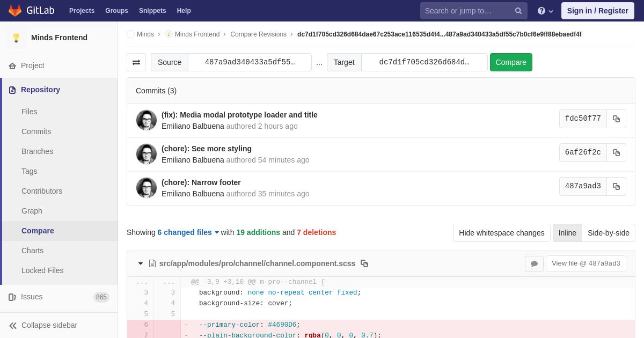
Task: Open Graph in the sidebar
Action: pyautogui.click(x=32, y=211)
